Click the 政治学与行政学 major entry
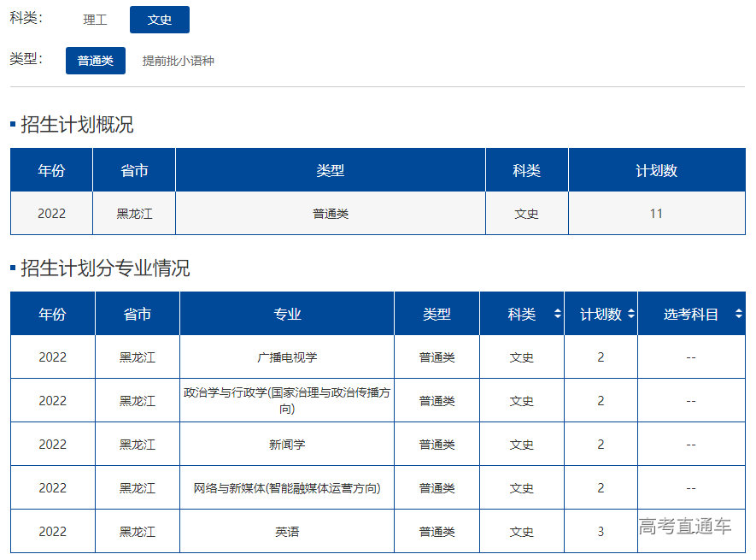Image resolution: width=756 pixels, height=560 pixels. [x=287, y=401]
